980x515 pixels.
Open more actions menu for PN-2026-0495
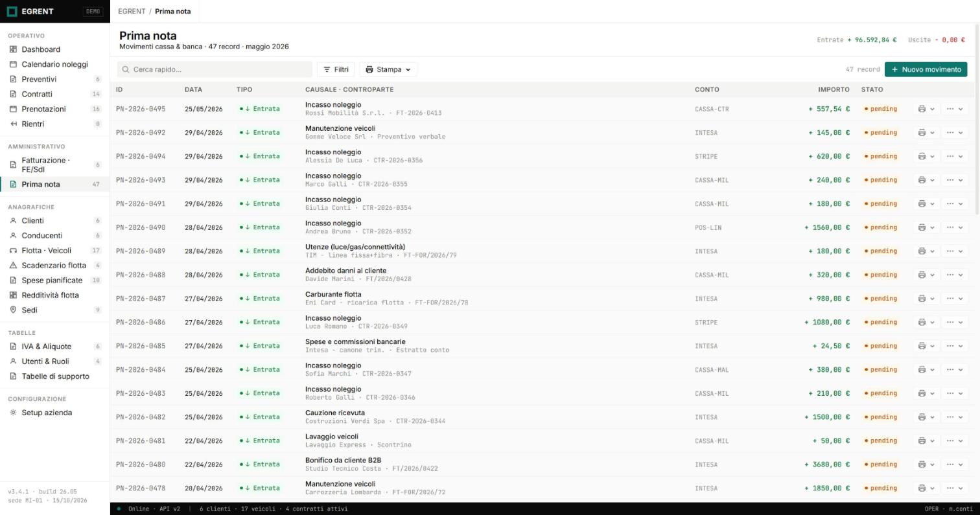pyautogui.click(x=954, y=109)
